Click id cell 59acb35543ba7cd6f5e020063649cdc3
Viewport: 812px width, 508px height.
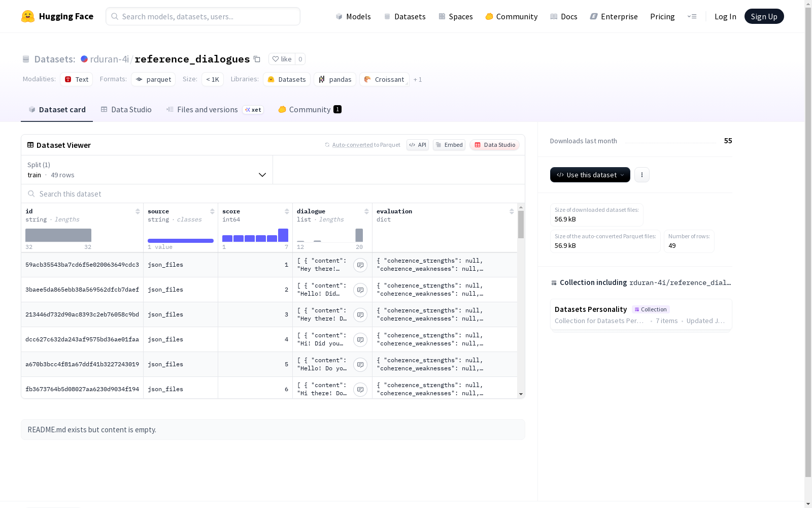[82, 265]
